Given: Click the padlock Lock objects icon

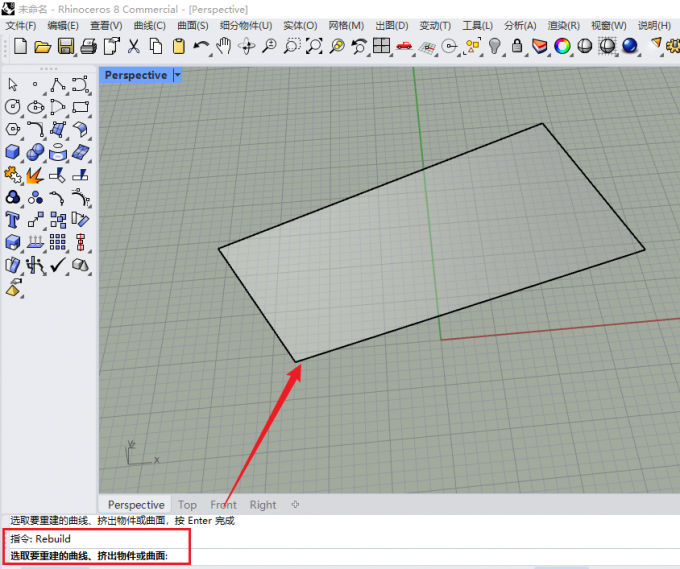Looking at the screenshot, I should tap(517, 46).
